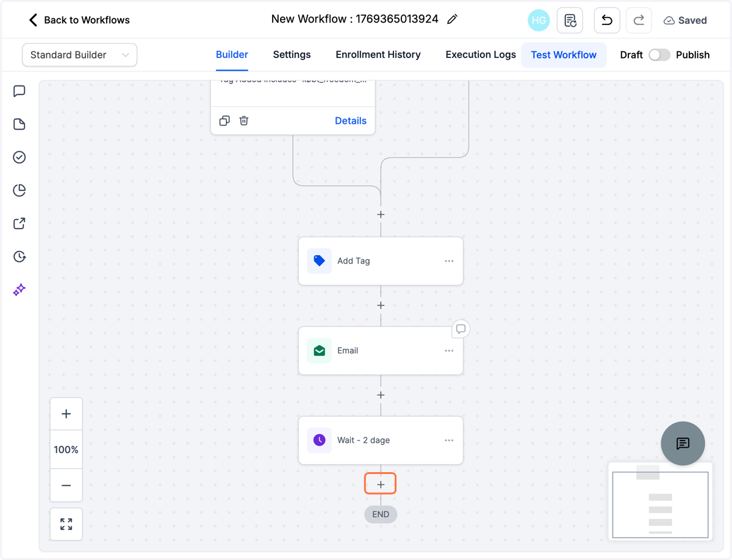Click the Wait step clock icon
This screenshot has width=732, height=560.
point(319,440)
